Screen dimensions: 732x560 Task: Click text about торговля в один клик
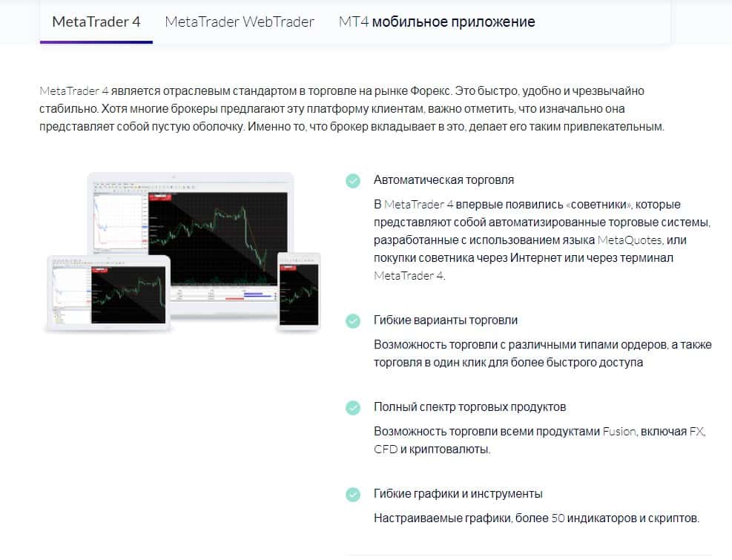pos(542,354)
